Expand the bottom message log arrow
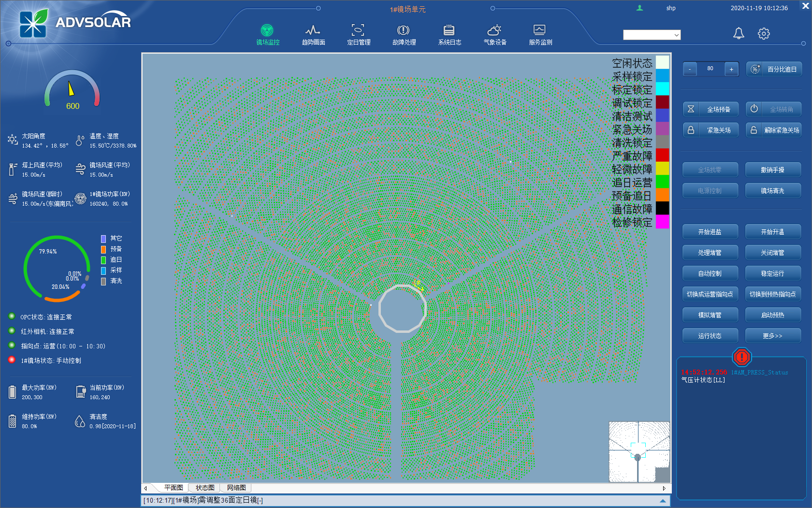 click(x=663, y=501)
